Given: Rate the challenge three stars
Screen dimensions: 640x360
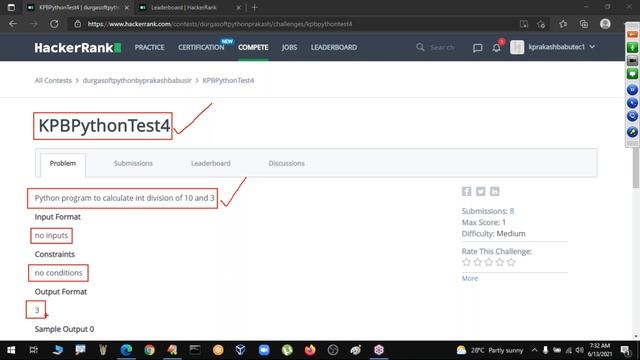Looking at the screenshot, I should [x=489, y=262].
